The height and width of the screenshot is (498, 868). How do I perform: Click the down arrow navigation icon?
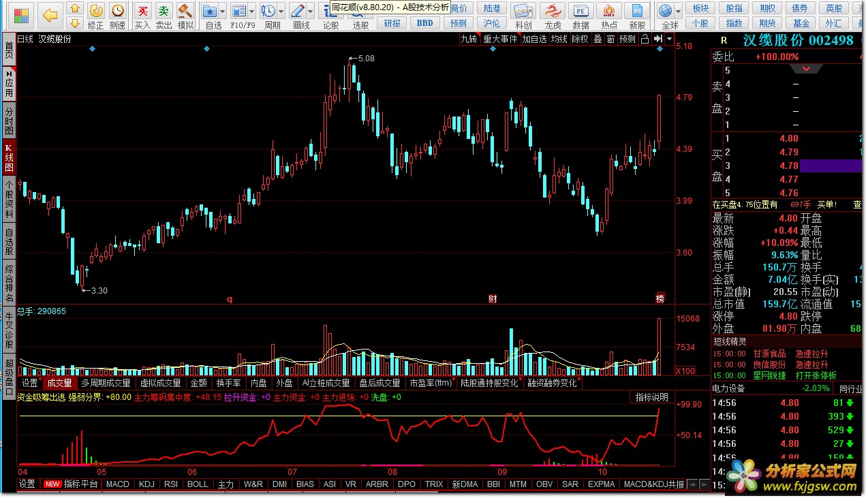coord(75,23)
